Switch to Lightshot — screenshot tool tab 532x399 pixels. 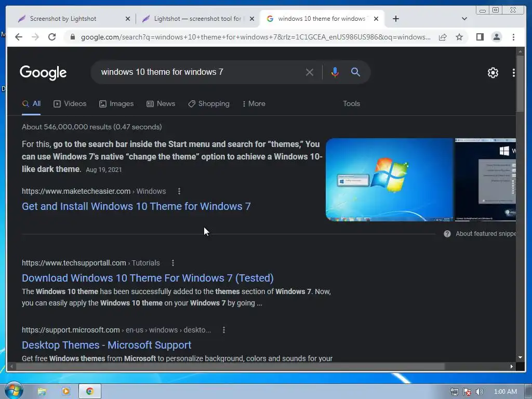pos(198,19)
